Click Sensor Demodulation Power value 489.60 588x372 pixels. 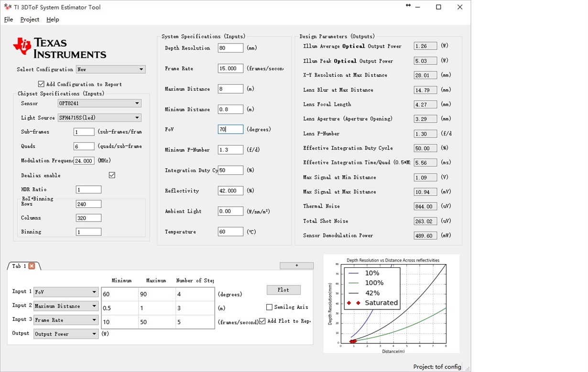pyautogui.click(x=425, y=235)
